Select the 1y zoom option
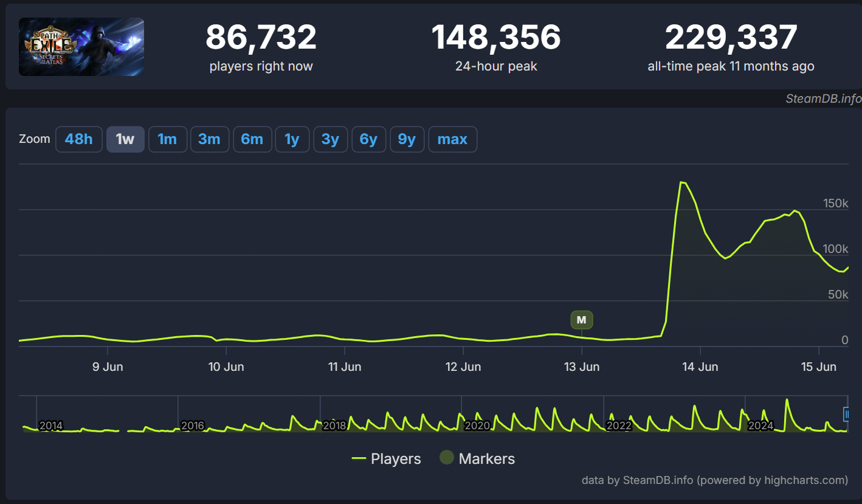 [292, 139]
